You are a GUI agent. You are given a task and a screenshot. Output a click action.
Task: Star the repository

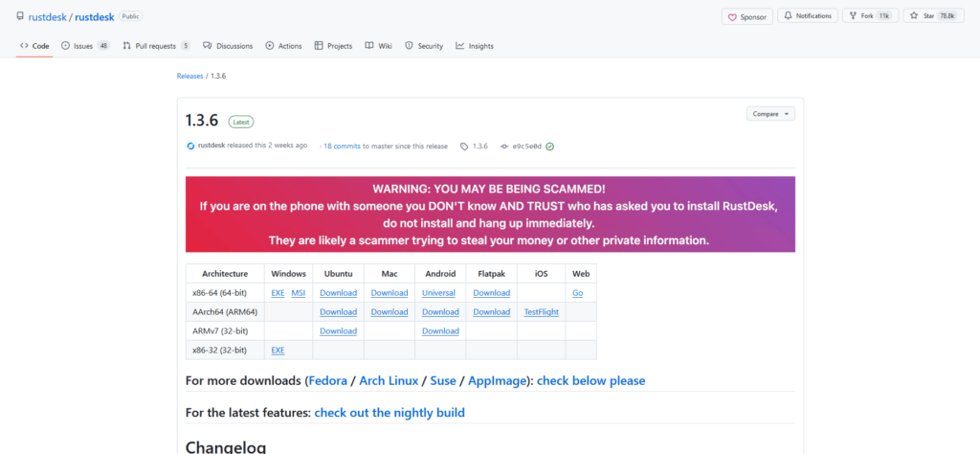(x=932, y=16)
